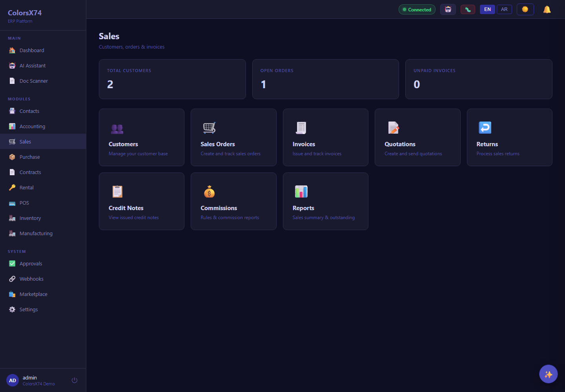Click the Total Customers stat card
This screenshot has width=565, height=392.
(172, 79)
